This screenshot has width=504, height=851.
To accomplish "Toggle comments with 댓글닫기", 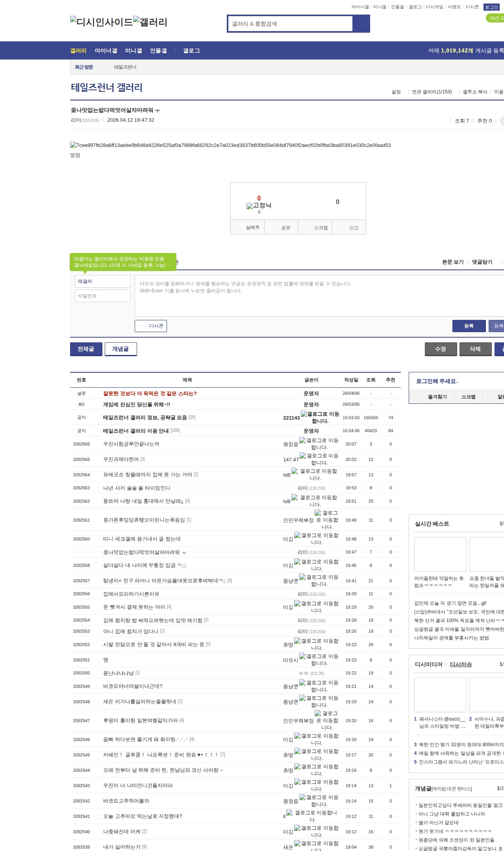I will [482, 262].
